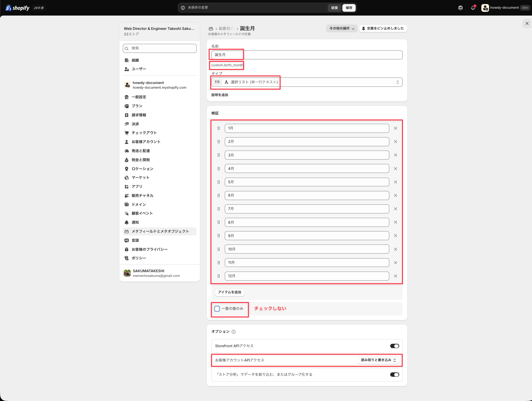
Task: Click the アイテムを追加 button
Action: [230, 292]
